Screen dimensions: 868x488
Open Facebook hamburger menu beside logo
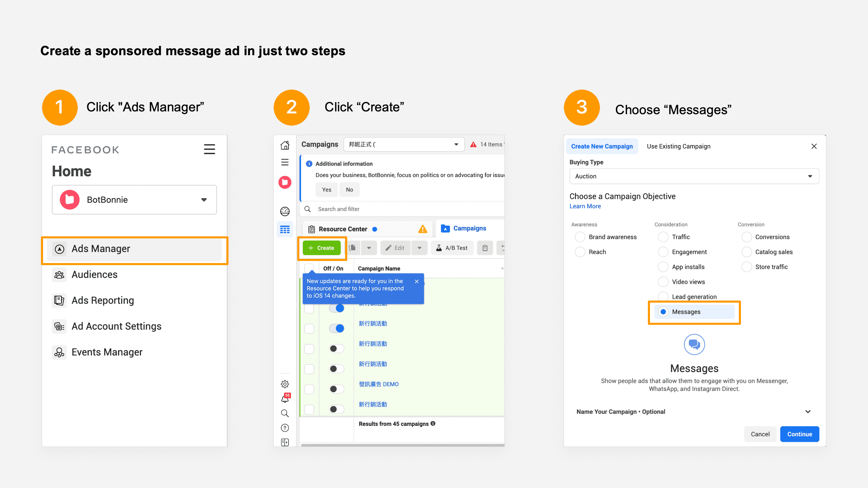[x=209, y=149]
